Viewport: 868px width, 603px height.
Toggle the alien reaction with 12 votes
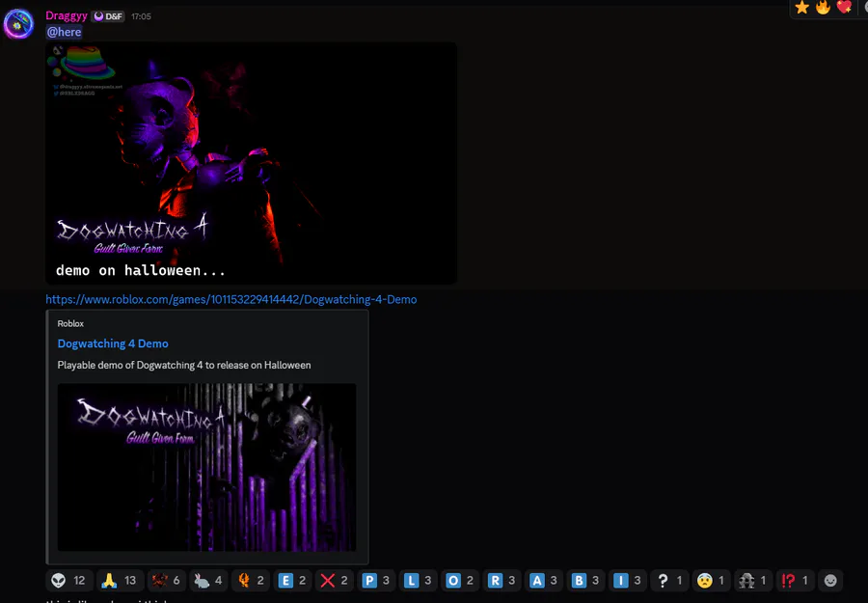click(68, 580)
